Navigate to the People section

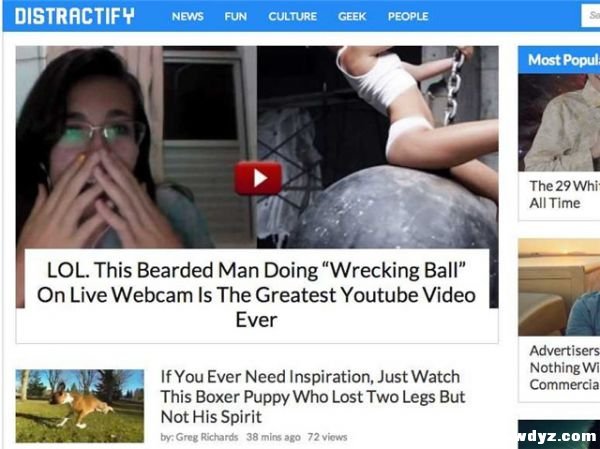(408, 16)
